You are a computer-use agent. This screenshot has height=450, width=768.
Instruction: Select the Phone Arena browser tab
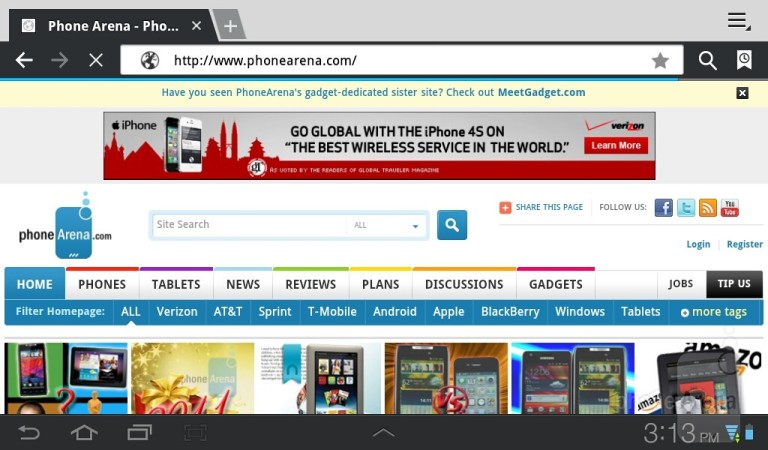pyautogui.click(x=112, y=25)
